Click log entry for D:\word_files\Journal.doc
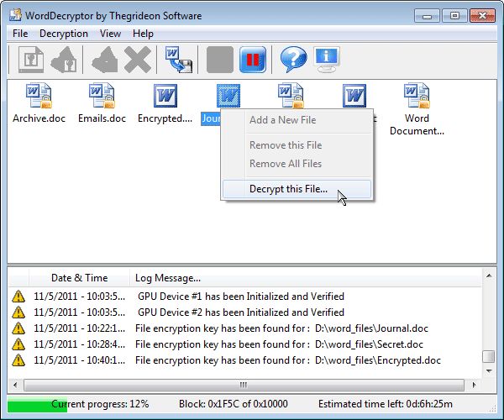 281,328
